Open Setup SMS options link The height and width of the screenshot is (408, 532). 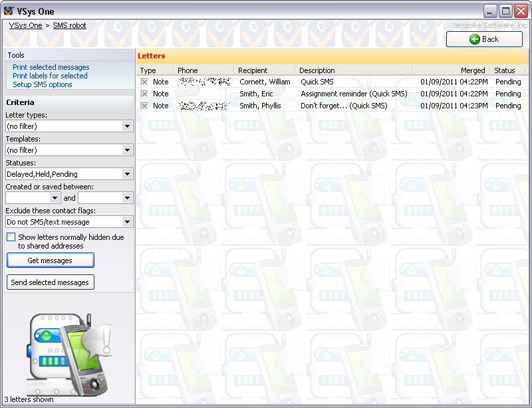click(43, 84)
